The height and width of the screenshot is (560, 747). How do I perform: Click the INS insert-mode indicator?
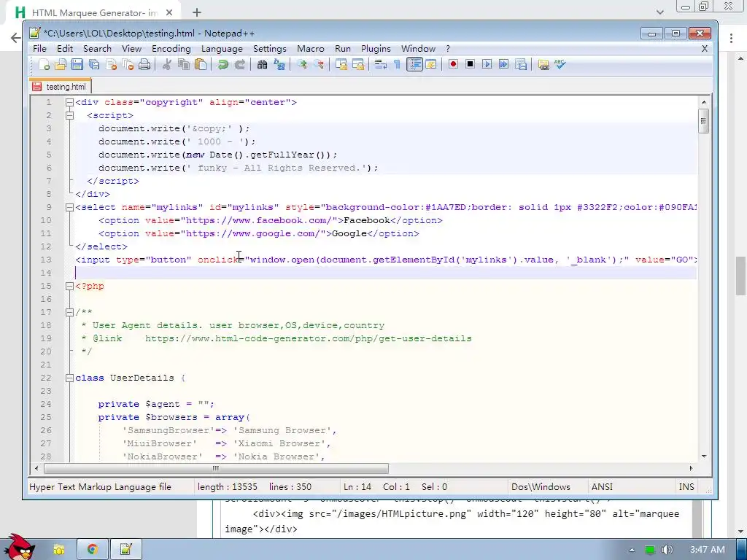686,486
